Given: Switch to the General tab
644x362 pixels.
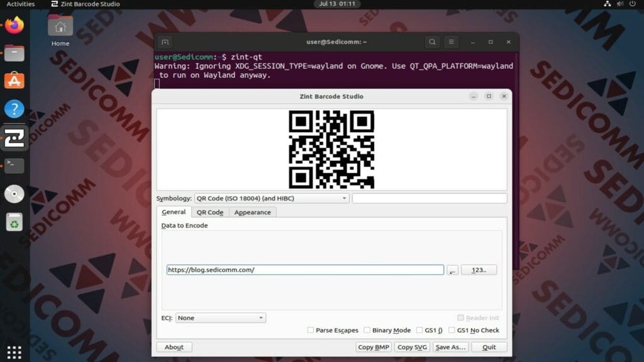Looking at the screenshot, I should click(174, 212).
